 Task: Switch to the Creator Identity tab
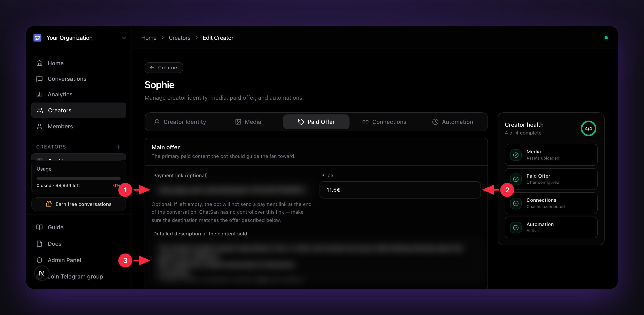[x=180, y=122]
